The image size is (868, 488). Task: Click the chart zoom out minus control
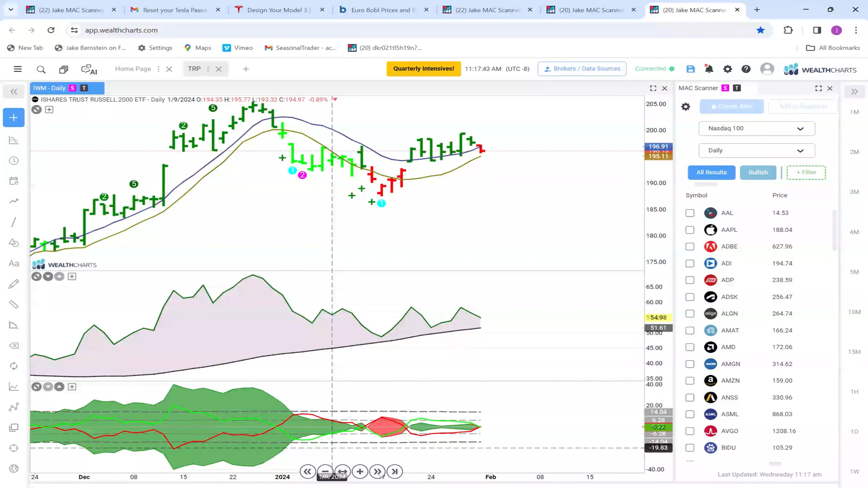click(325, 472)
